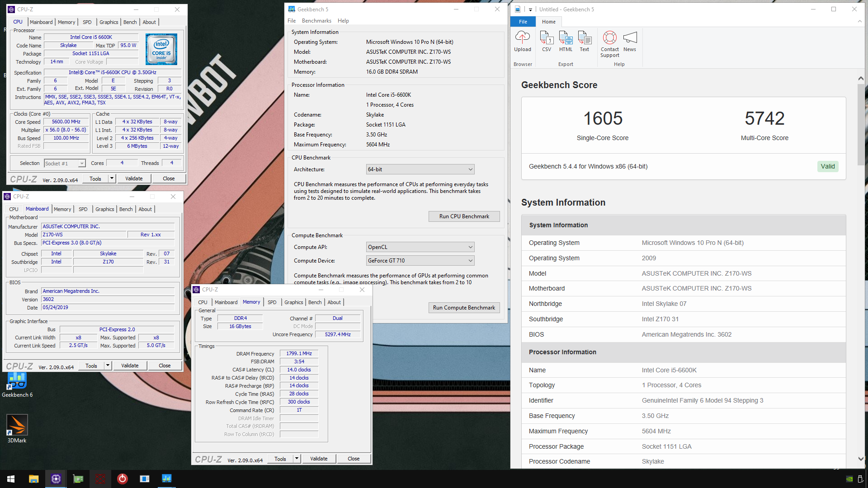
Task: Click the multi-core score 5742
Action: (x=764, y=118)
